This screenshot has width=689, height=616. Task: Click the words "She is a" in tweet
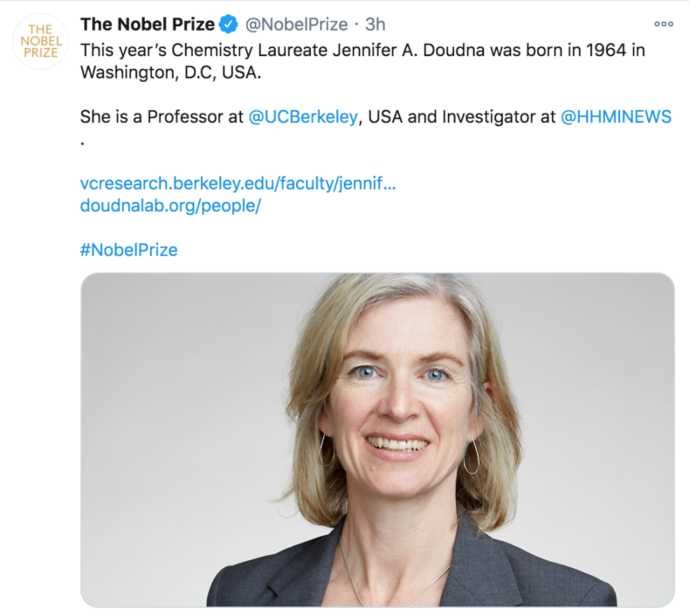click(x=111, y=117)
